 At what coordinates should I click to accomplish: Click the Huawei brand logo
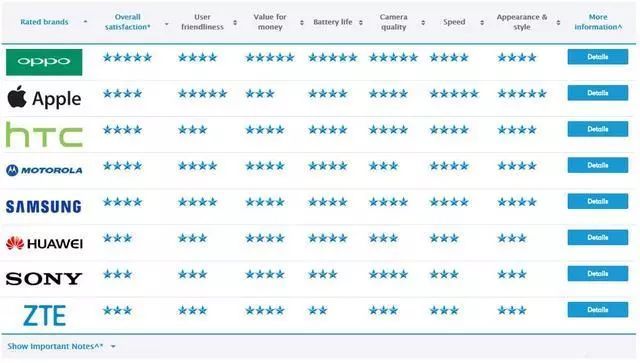point(44,243)
